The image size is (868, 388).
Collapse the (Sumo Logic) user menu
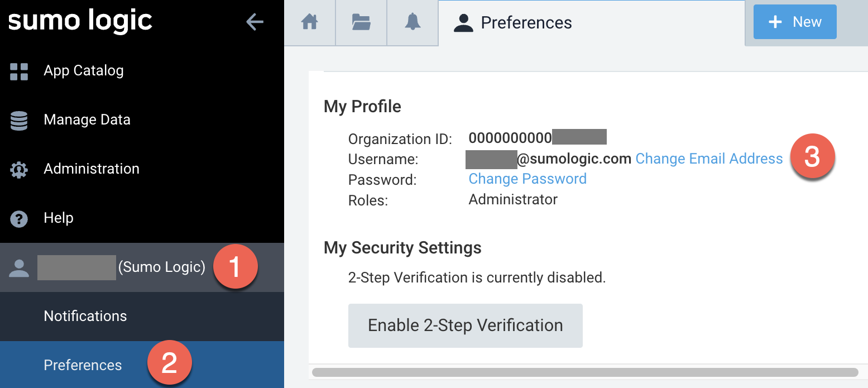[161, 267]
